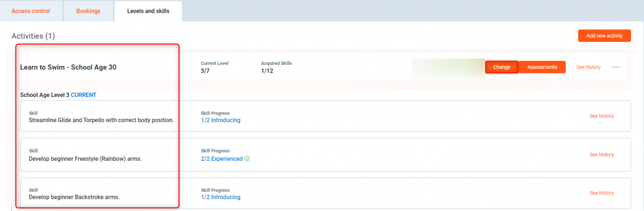Image resolution: width=644 pixels, height=211 pixels.
Task: Click the green checkmark beside Experienced
Action: tap(247, 159)
